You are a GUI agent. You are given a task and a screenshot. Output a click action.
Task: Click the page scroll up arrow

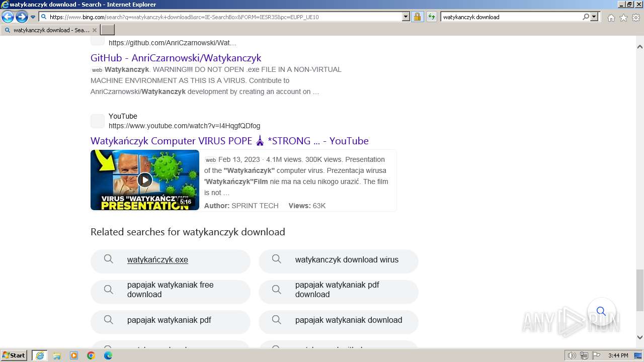tap(639, 47)
